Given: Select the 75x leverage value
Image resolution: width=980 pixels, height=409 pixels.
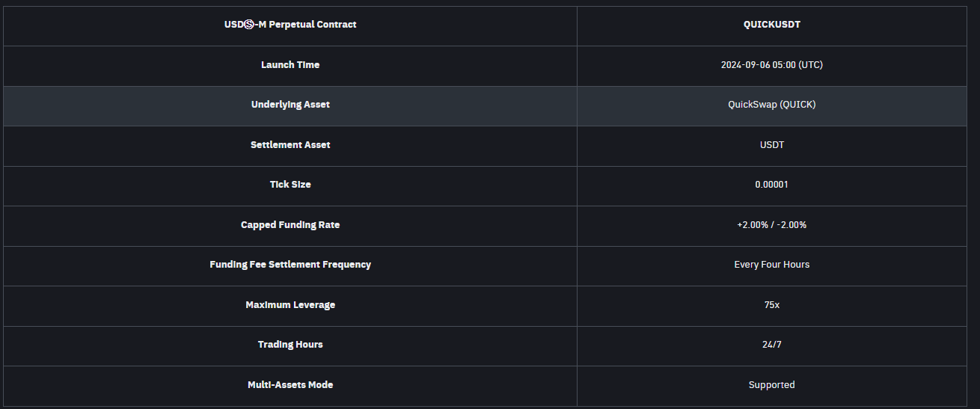Looking at the screenshot, I should 771,305.
